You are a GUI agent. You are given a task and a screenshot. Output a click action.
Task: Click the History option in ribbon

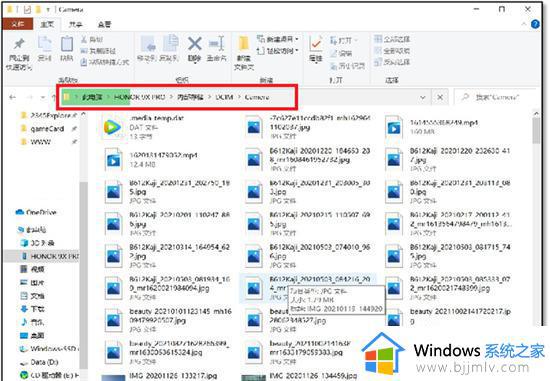click(x=348, y=66)
